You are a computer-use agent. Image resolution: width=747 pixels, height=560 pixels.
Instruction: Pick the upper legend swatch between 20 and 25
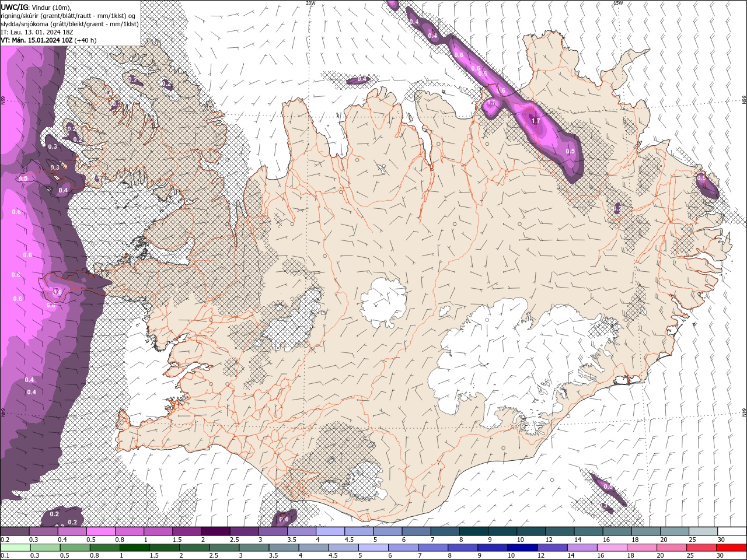675,531
